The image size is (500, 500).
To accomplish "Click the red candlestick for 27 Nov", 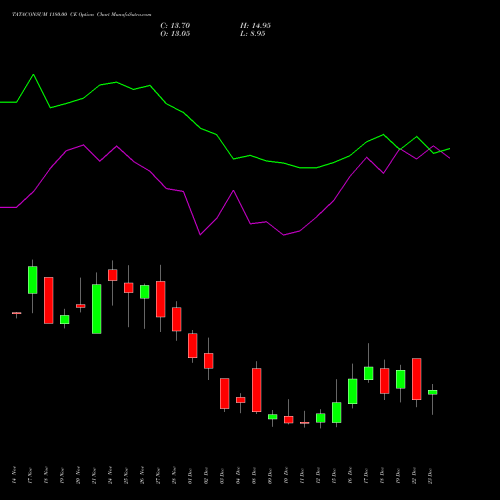I will pyautogui.click(x=161, y=299).
